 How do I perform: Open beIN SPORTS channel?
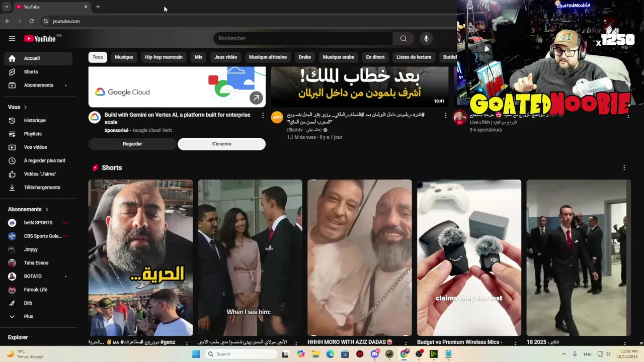(38, 223)
